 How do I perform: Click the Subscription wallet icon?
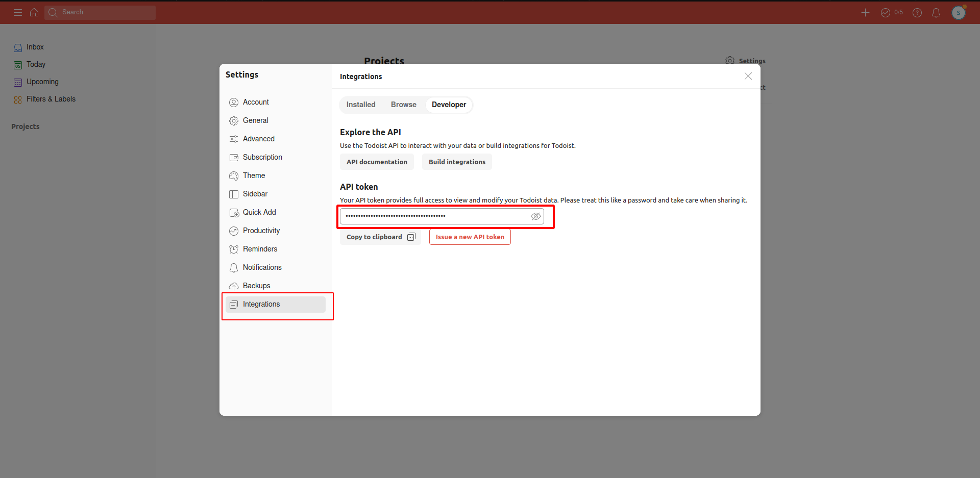click(x=234, y=158)
